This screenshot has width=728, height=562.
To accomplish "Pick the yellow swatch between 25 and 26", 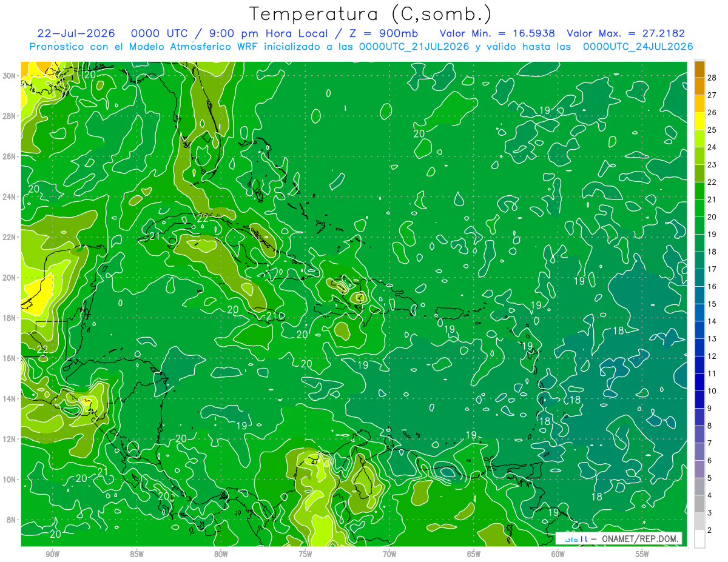I will click(x=699, y=121).
